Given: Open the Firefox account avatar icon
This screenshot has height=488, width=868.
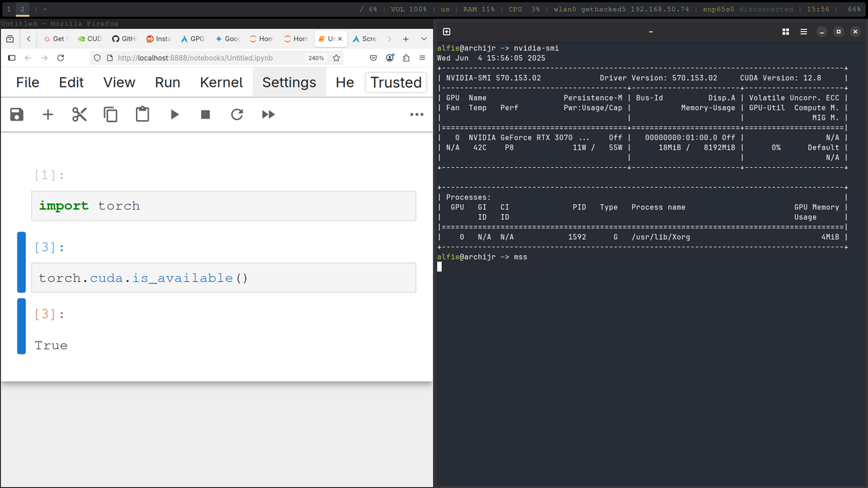Looking at the screenshot, I should pos(390,58).
